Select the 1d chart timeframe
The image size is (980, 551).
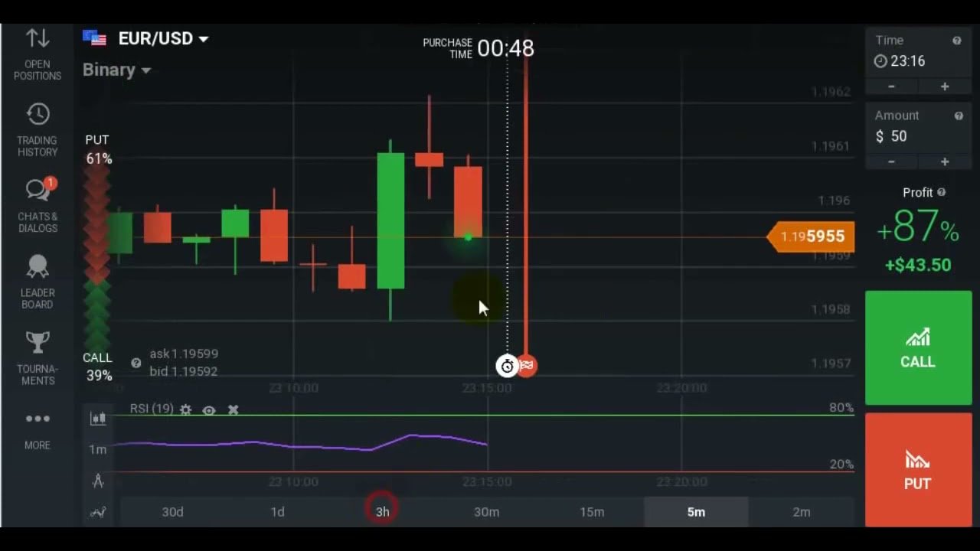tap(277, 512)
